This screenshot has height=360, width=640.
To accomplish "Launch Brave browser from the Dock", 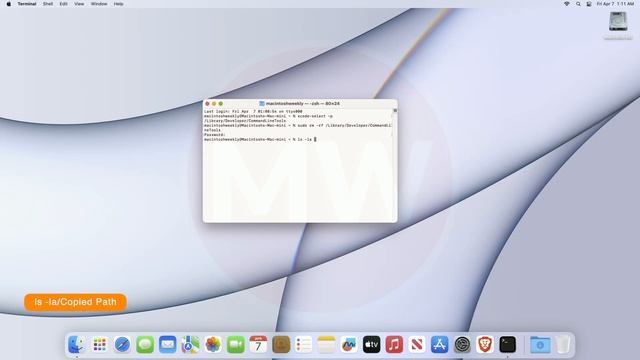I will click(485, 345).
